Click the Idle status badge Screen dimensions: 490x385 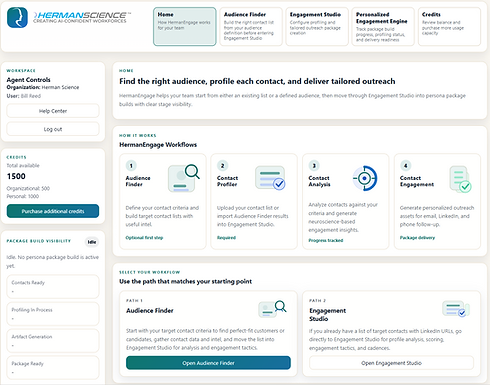[x=92, y=242]
